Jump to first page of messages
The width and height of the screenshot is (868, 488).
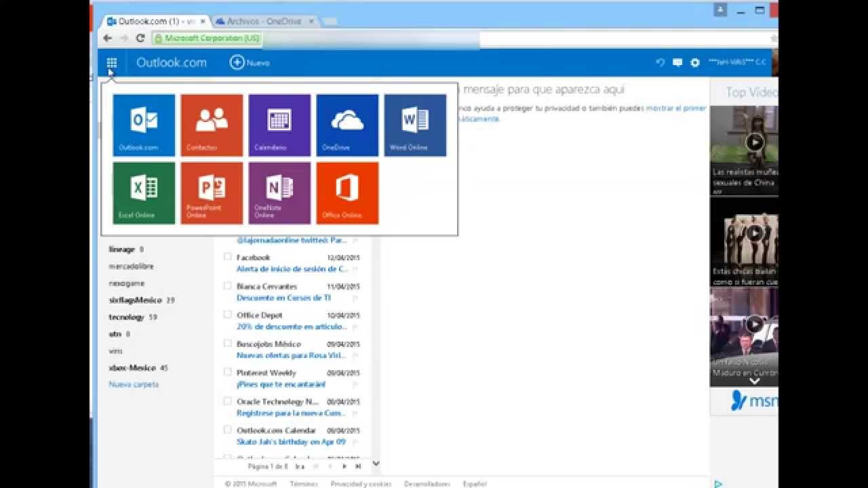(x=316, y=466)
